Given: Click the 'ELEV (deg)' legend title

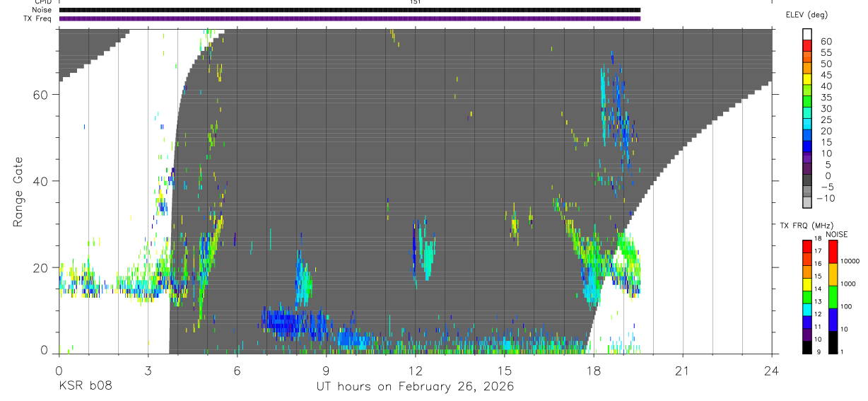Looking at the screenshot, I should click(806, 15).
